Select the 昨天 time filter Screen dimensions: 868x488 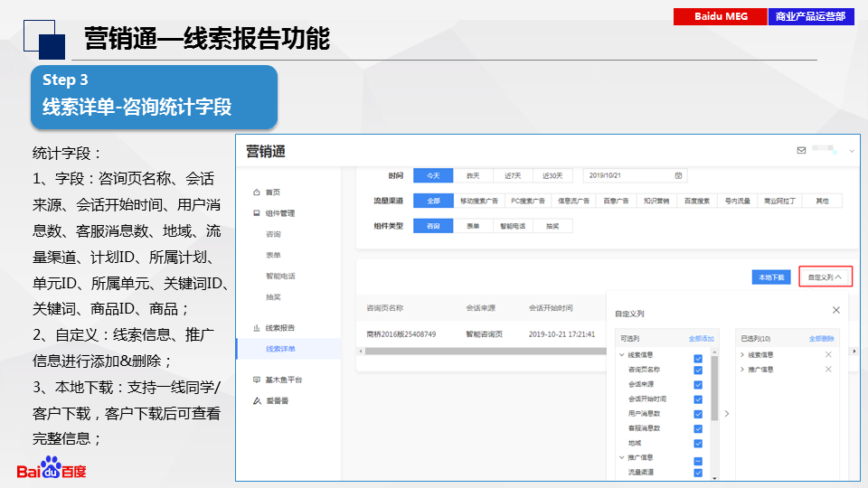(473, 175)
